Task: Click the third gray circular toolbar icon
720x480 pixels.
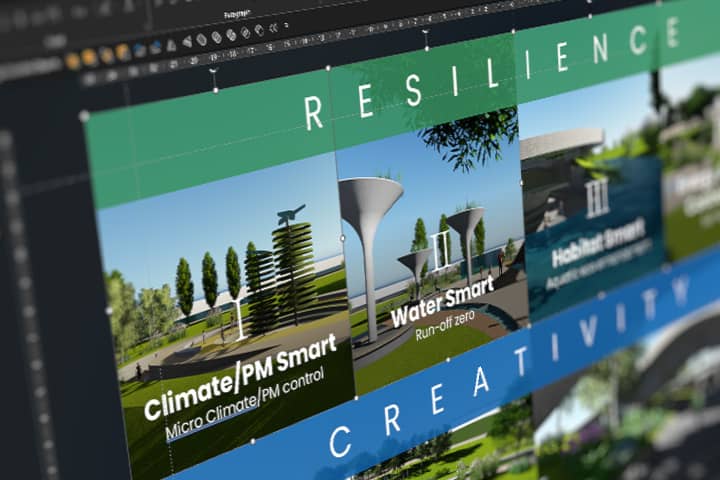Action: (x=231, y=35)
